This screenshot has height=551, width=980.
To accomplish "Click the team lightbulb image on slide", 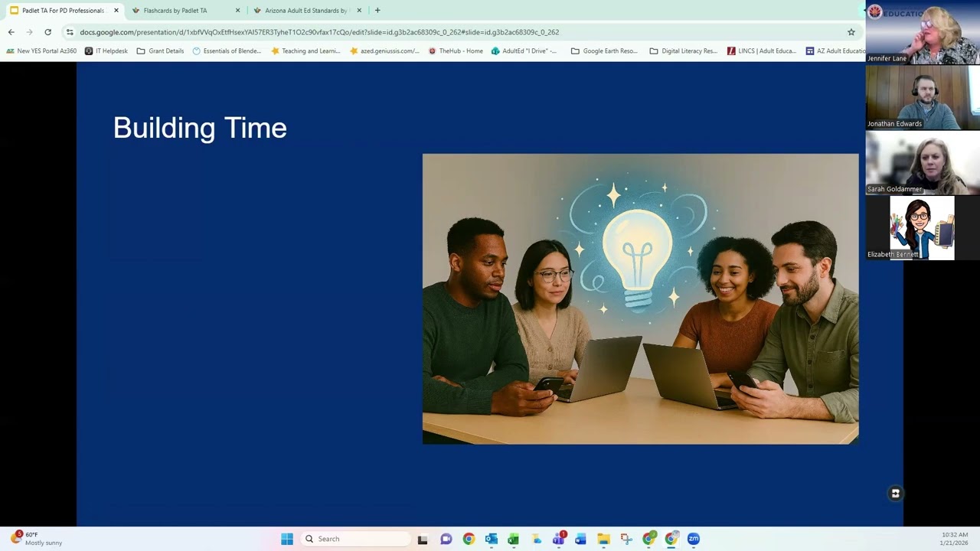I will tap(640, 298).
